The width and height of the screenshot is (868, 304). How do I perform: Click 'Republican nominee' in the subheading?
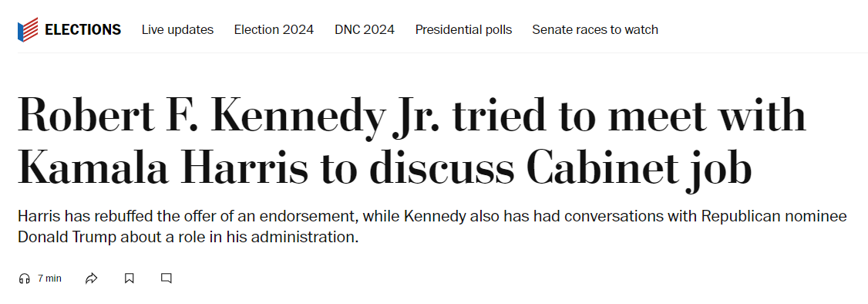coord(774,216)
